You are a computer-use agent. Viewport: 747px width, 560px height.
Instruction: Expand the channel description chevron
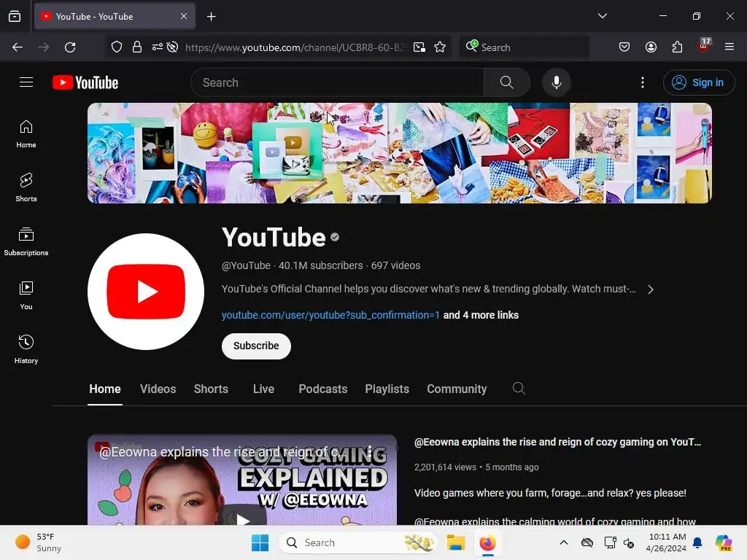pos(651,289)
